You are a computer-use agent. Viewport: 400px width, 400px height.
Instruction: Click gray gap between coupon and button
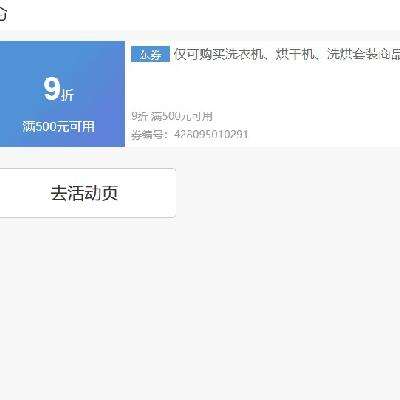click(x=200, y=157)
